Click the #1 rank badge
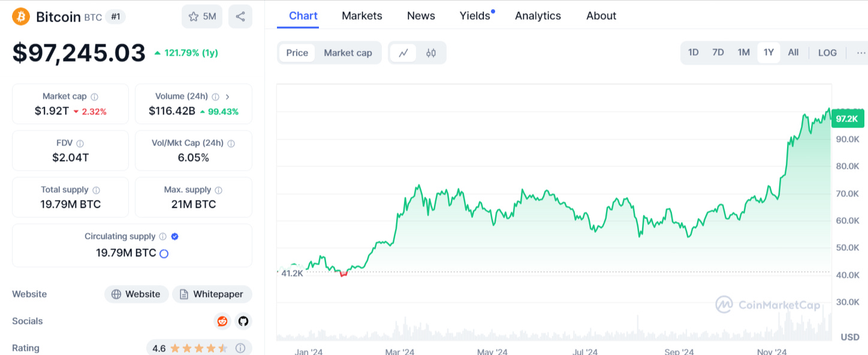The width and height of the screenshot is (868, 355). point(116,17)
